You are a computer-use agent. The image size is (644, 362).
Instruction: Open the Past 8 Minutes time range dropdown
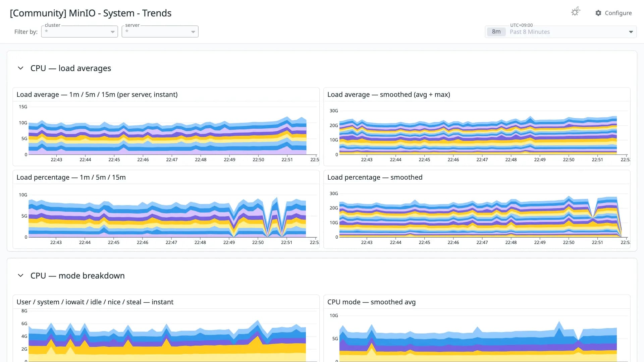(560, 32)
